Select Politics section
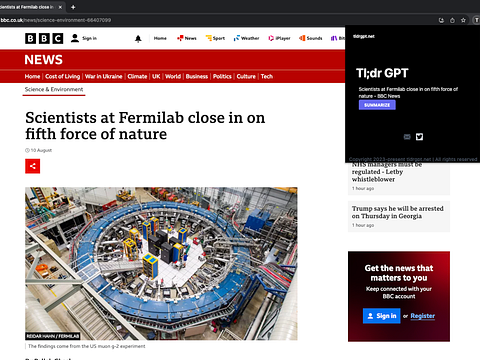Image resolution: width=480 pixels, height=360 pixels. (222, 76)
